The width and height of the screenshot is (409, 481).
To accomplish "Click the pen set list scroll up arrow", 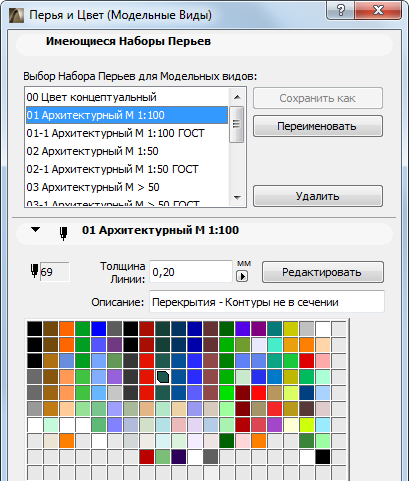I will click(237, 97).
